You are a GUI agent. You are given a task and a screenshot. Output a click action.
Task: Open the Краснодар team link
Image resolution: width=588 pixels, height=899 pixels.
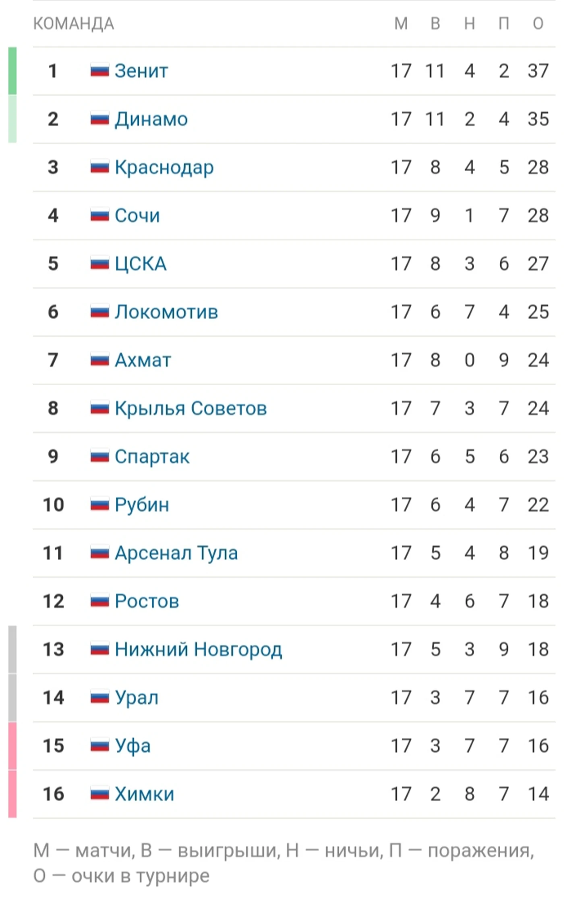(x=164, y=168)
